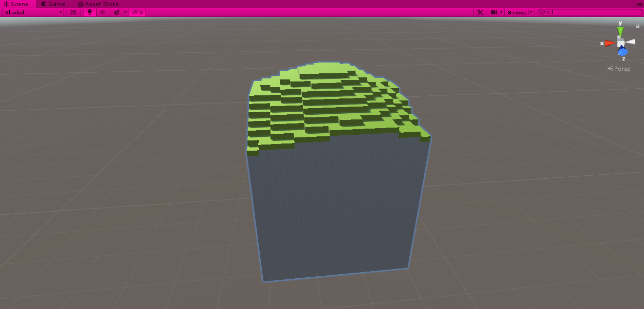Toggle hidden objects visibility count

coord(137,12)
